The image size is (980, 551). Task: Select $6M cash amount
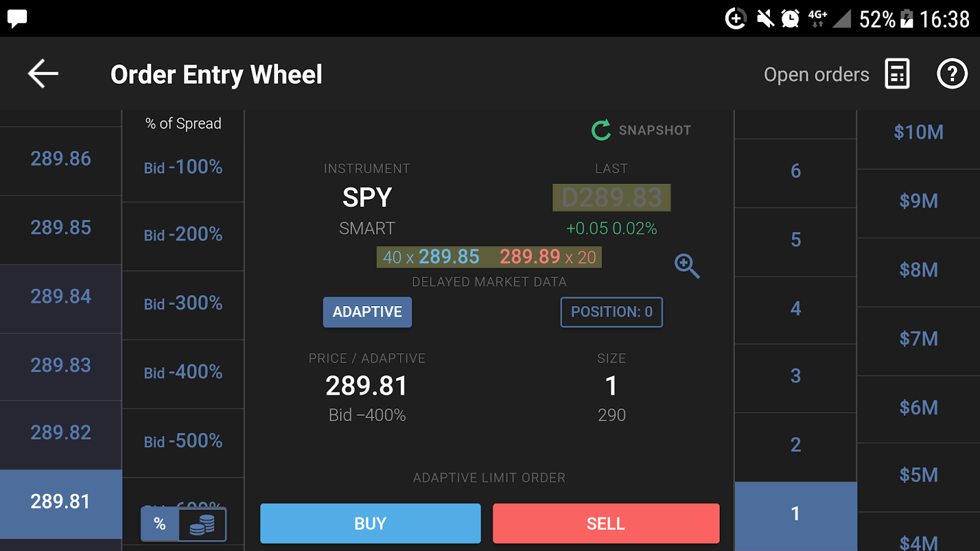[919, 408]
